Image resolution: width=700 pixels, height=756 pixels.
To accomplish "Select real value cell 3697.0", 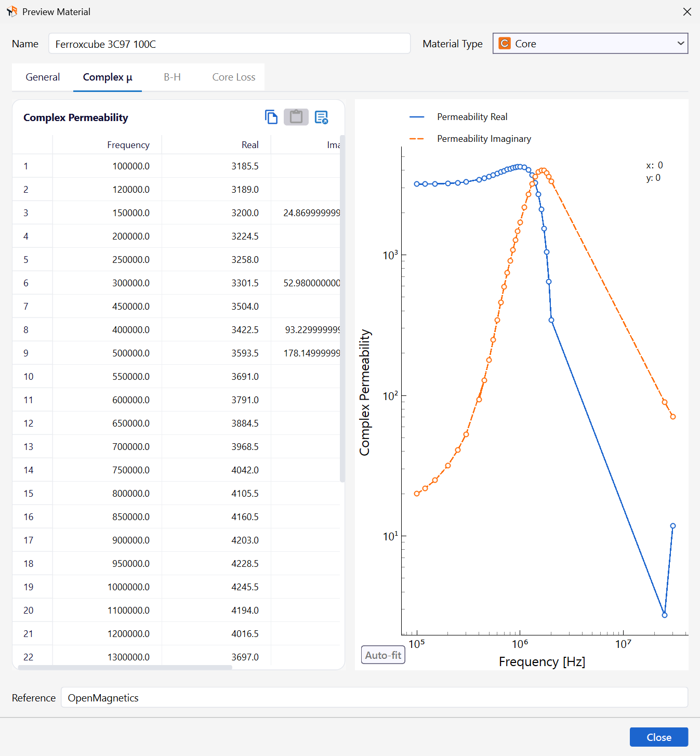I will coord(216,657).
